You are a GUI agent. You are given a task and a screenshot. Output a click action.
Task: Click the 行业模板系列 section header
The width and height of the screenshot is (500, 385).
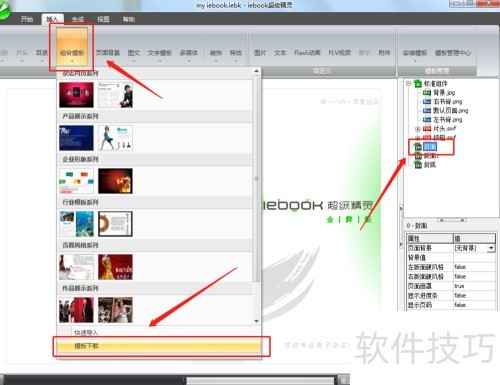(x=155, y=202)
